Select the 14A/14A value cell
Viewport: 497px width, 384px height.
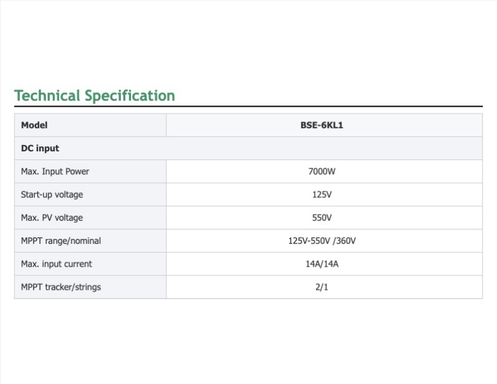coord(324,264)
